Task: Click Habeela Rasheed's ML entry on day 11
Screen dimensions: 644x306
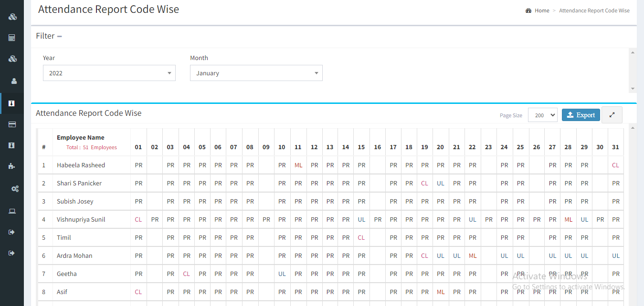Action: 298,165
